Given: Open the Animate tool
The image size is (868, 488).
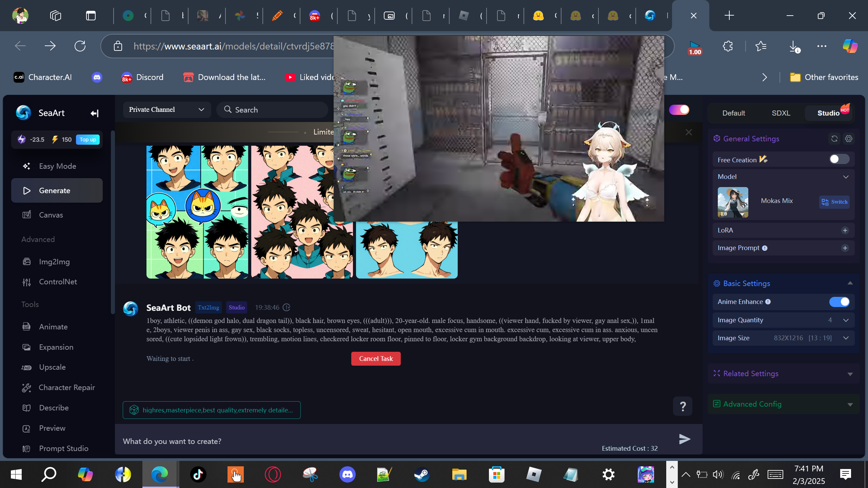Looking at the screenshot, I should pyautogui.click(x=57, y=327).
